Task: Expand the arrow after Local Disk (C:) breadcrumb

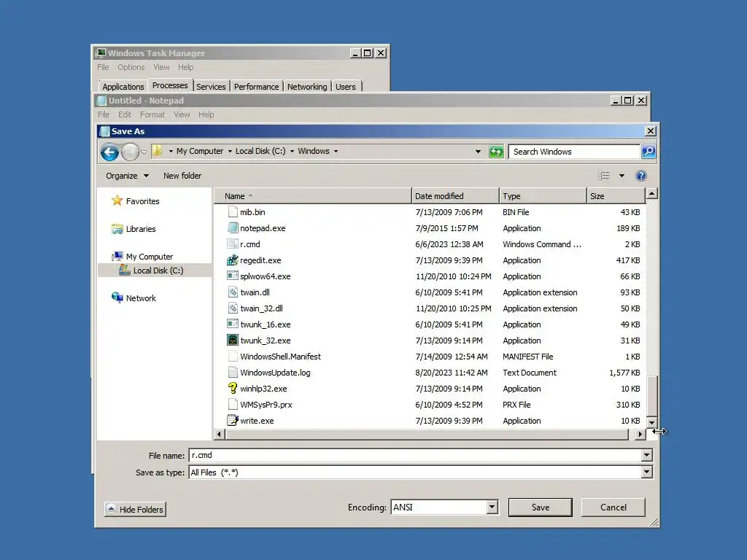Action: (292, 152)
